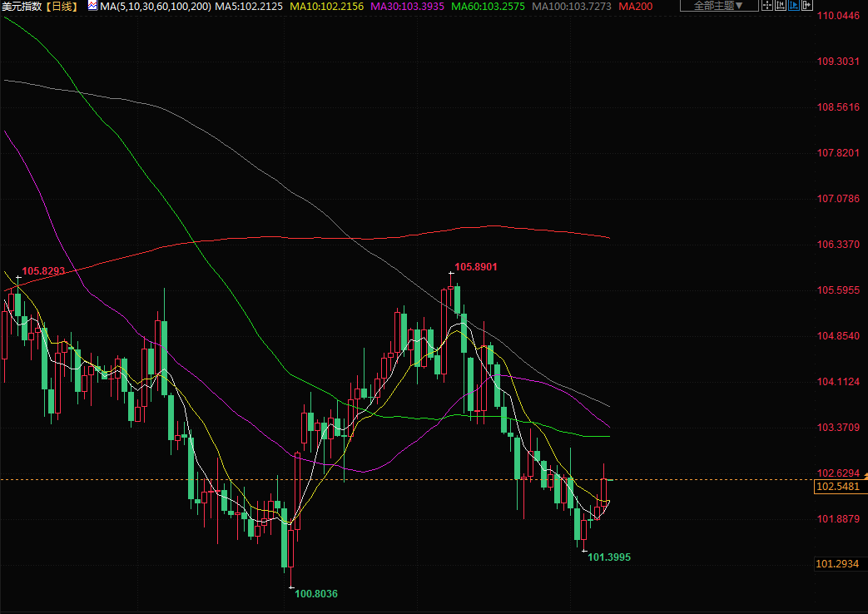Image resolution: width=868 pixels, height=614 pixels.
Task: Toggle the highlighted blue chart axis icon
Action: pos(794,6)
